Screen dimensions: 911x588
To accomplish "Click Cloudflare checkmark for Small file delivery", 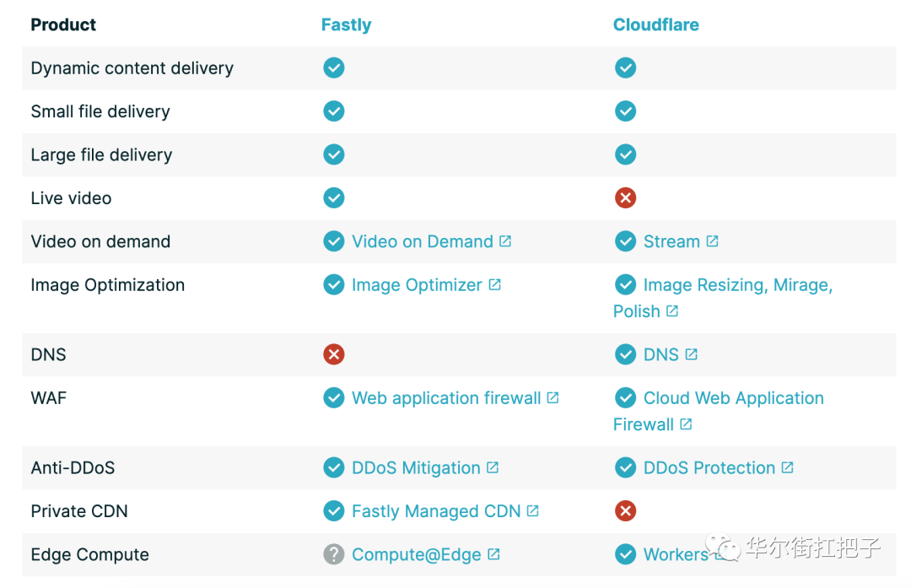I will click(x=626, y=111).
